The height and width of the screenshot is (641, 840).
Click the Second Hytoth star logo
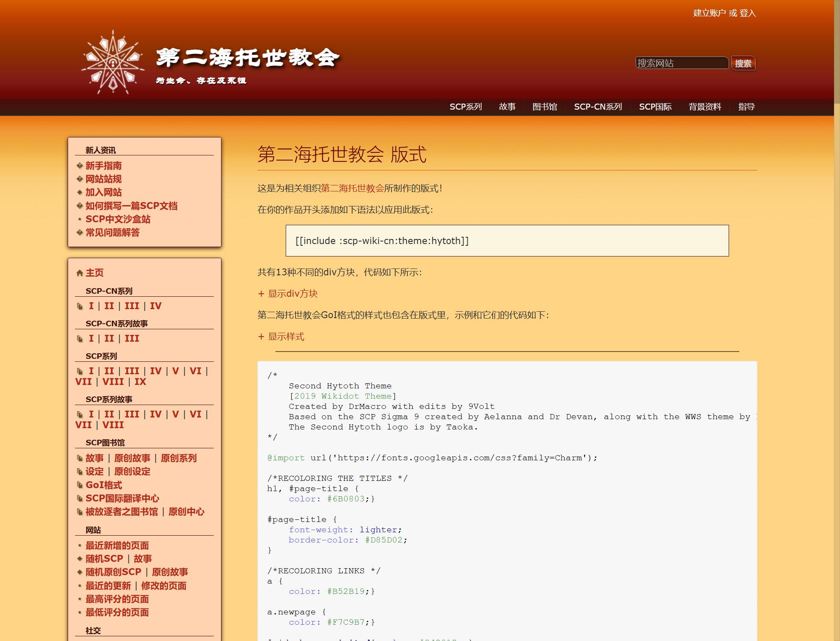113,63
